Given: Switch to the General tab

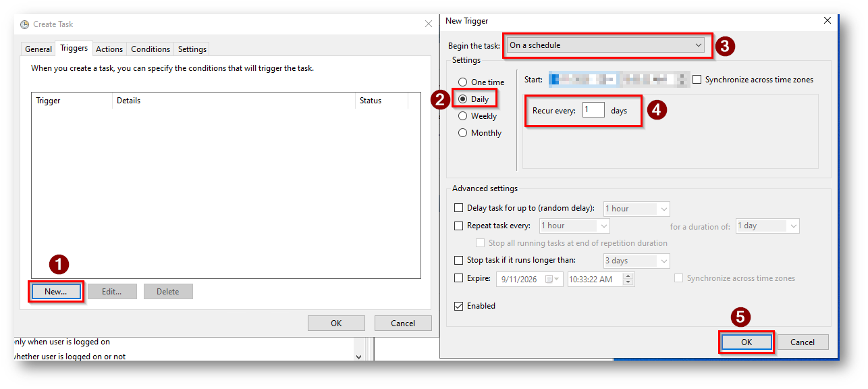Looking at the screenshot, I should (38, 49).
